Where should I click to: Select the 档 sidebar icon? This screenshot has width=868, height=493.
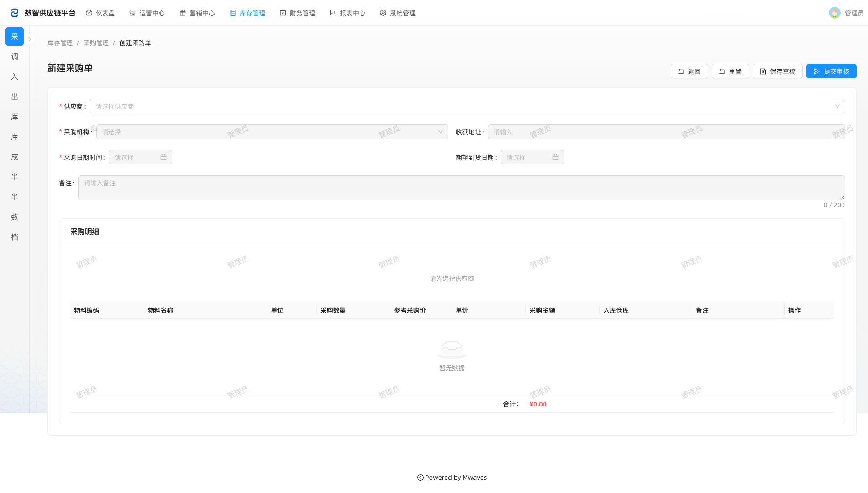15,237
